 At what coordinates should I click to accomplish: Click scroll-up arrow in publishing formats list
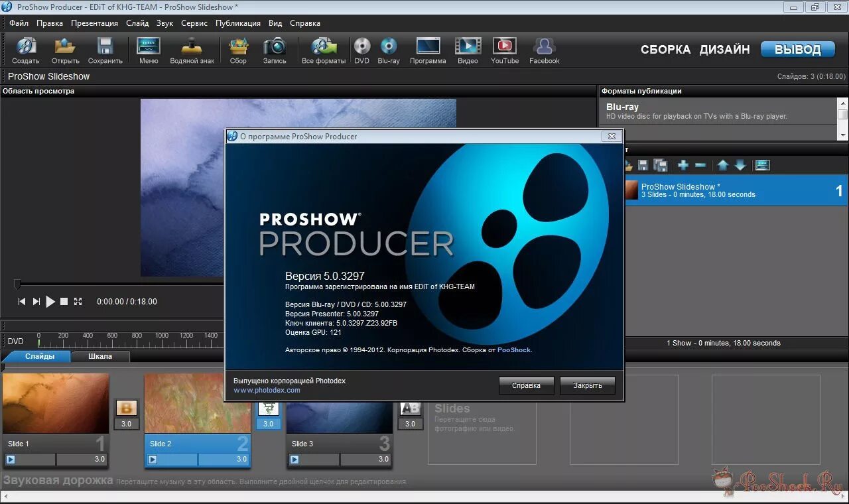[843, 103]
